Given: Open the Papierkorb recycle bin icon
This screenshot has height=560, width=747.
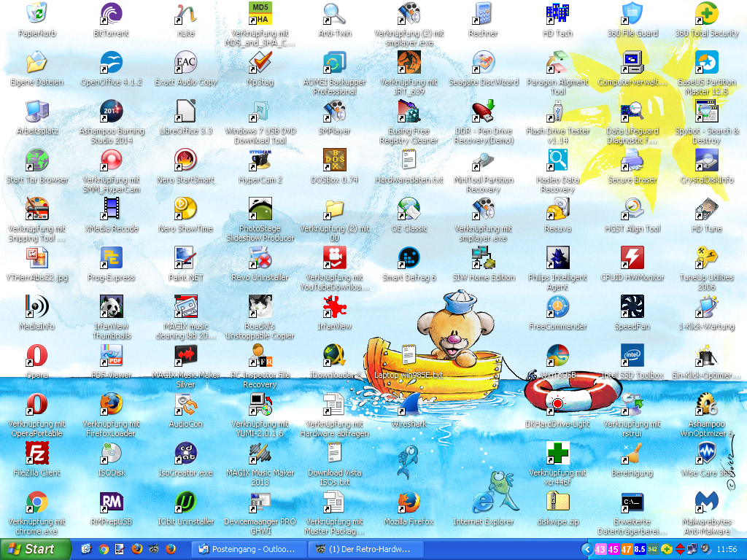Looking at the screenshot, I should pyautogui.click(x=37, y=13).
